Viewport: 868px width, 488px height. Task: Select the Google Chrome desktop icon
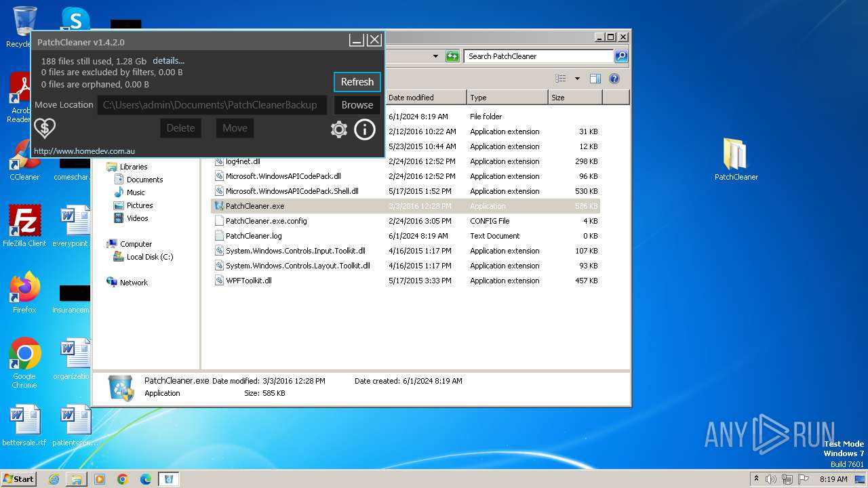[24, 363]
